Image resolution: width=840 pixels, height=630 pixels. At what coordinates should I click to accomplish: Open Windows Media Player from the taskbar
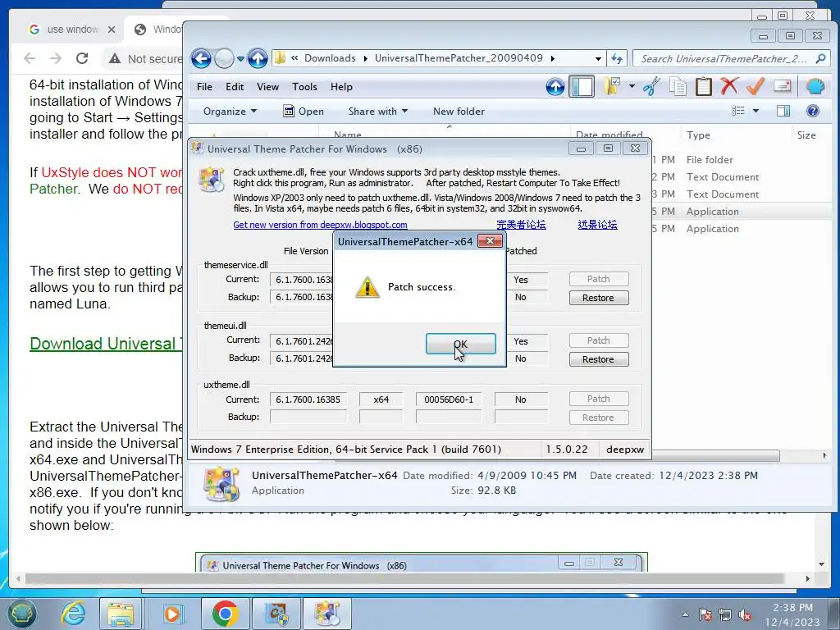(173, 614)
